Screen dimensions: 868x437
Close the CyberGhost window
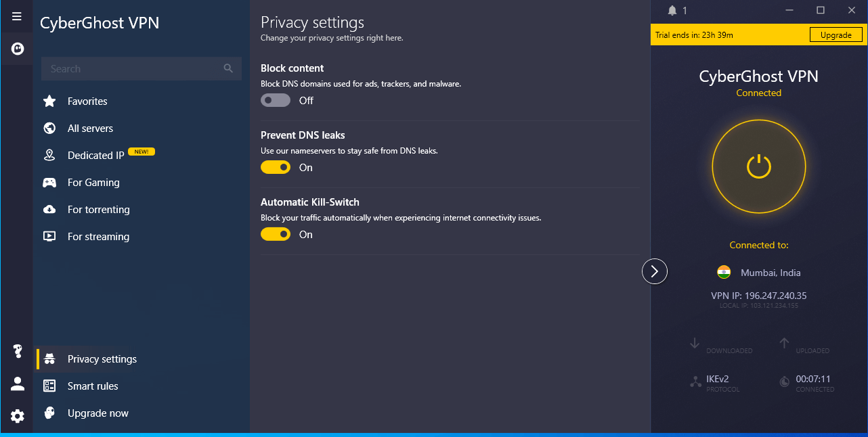(852, 10)
